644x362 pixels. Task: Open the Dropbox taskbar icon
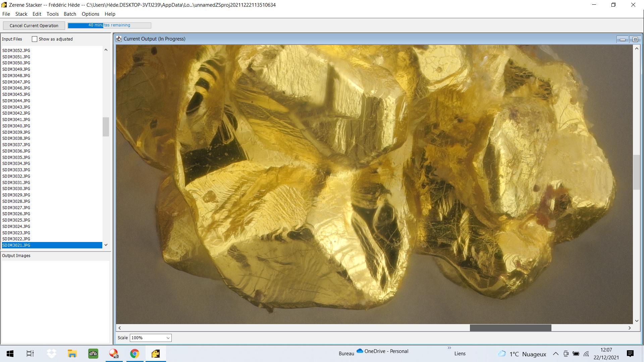coord(51,354)
